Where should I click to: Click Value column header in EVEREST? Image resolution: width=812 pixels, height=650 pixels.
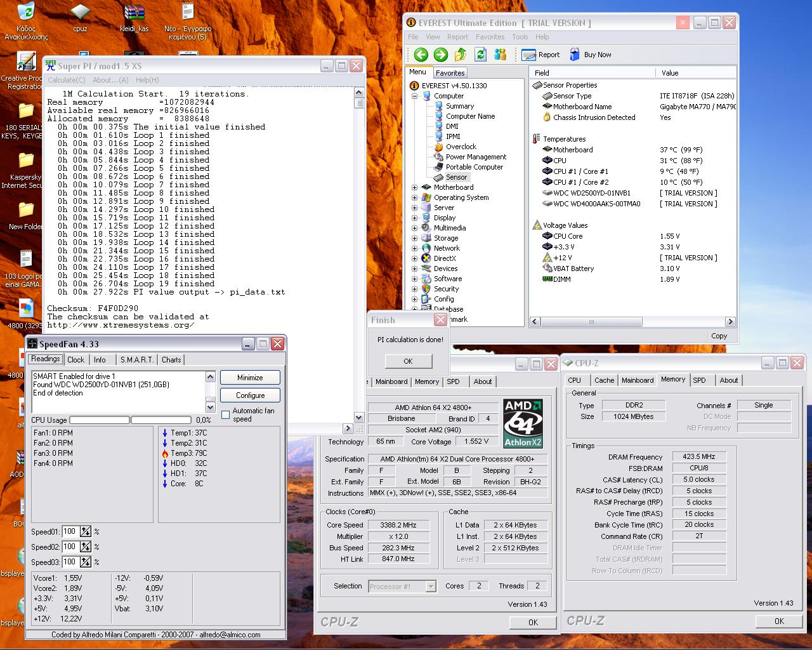[696, 73]
